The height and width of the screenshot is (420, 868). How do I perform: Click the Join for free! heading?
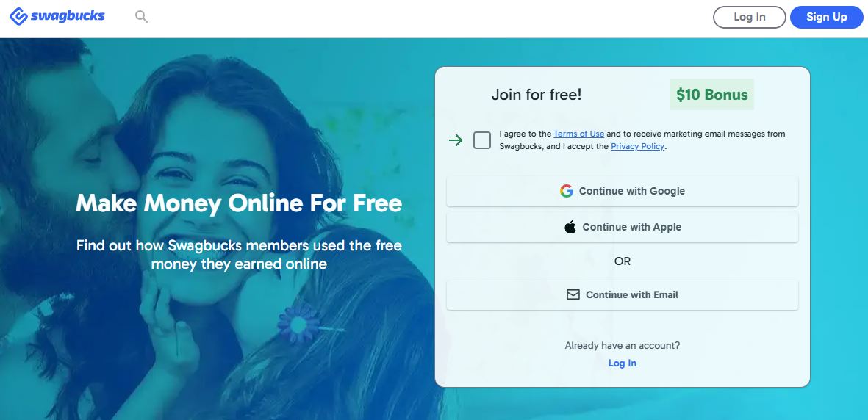point(537,95)
